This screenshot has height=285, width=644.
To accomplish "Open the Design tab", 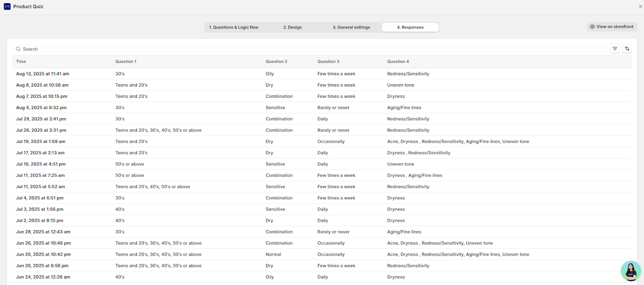I will [292, 27].
